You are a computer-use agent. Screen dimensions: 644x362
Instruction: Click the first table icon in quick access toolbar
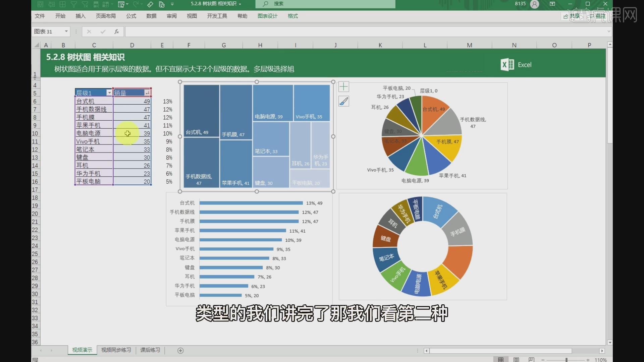(x=40, y=4)
